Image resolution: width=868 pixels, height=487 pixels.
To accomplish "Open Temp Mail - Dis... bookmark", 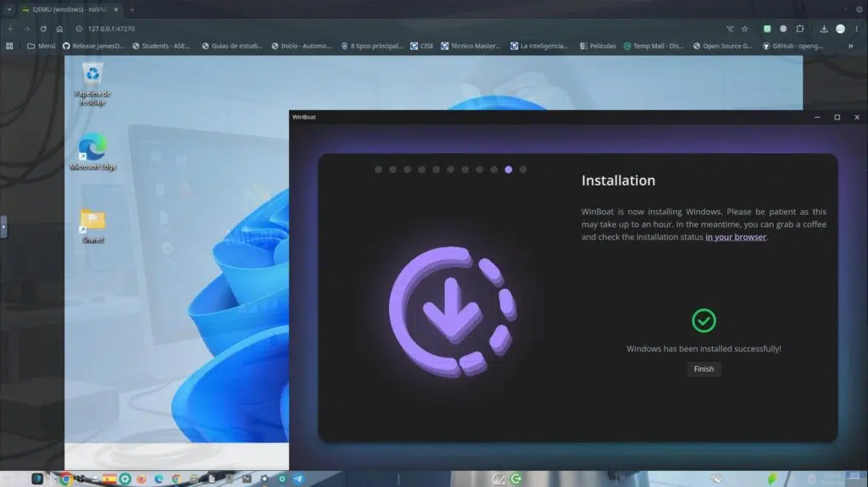I will tap(654, 46).
